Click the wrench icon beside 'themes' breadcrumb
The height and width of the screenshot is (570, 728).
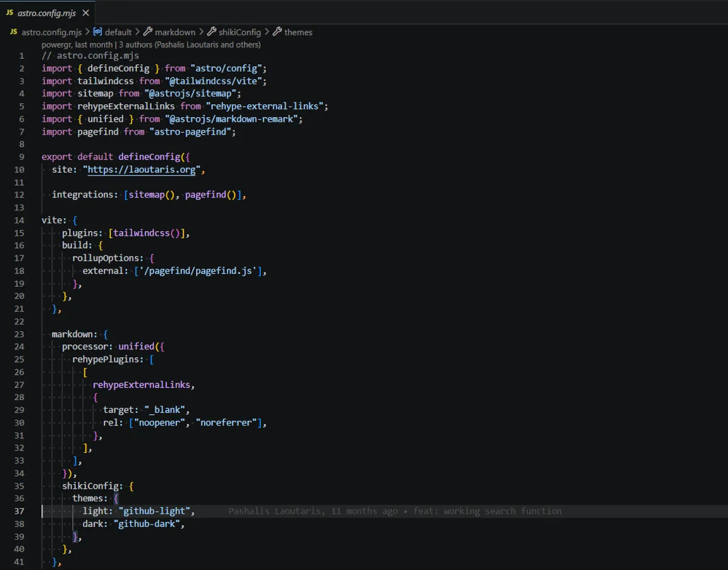pyautogui.click(x=277, y=32)
